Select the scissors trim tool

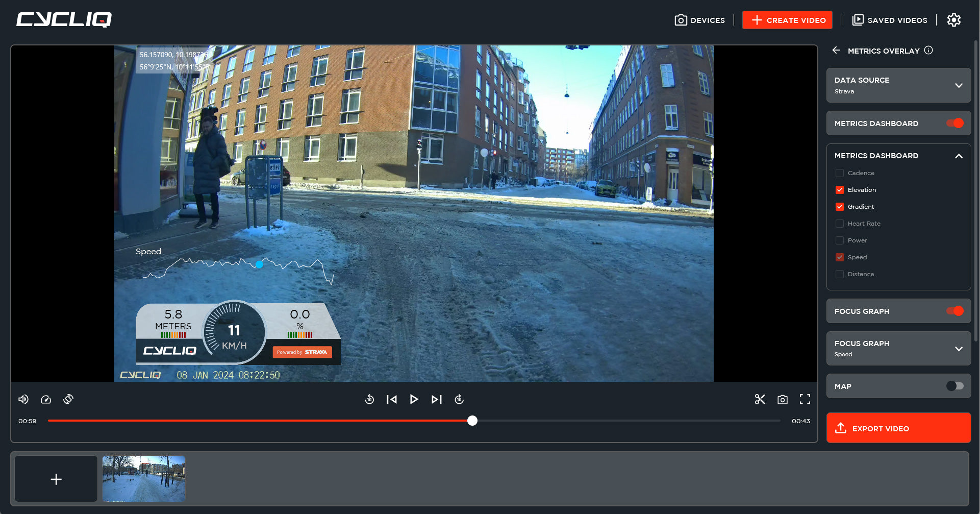[x=760, y=399]
